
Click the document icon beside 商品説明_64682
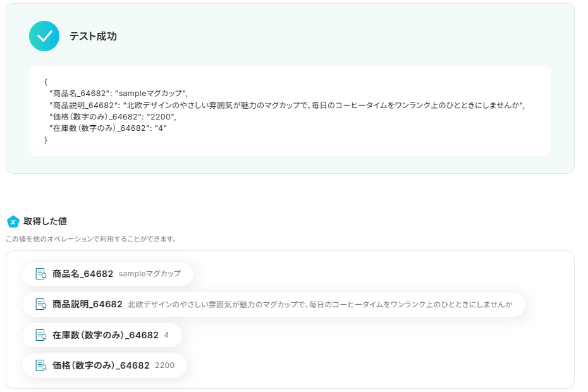coord(41,304)
